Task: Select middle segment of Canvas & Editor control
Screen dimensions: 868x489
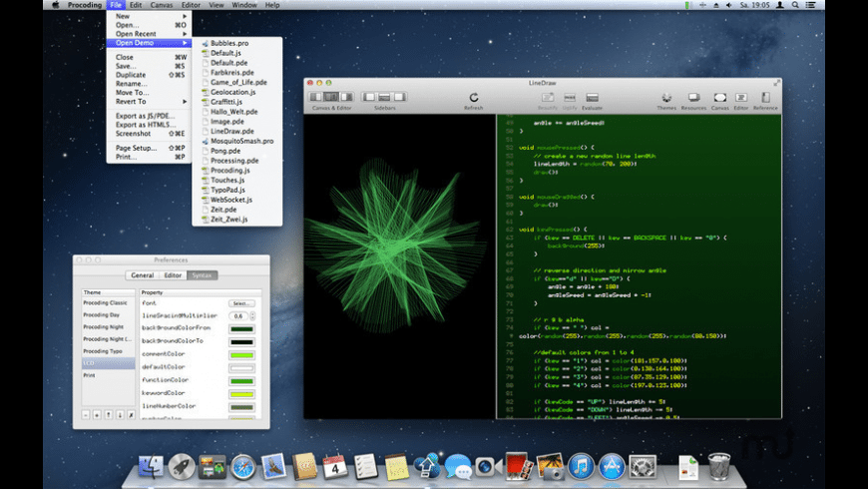Action: [x=331, y=97]
